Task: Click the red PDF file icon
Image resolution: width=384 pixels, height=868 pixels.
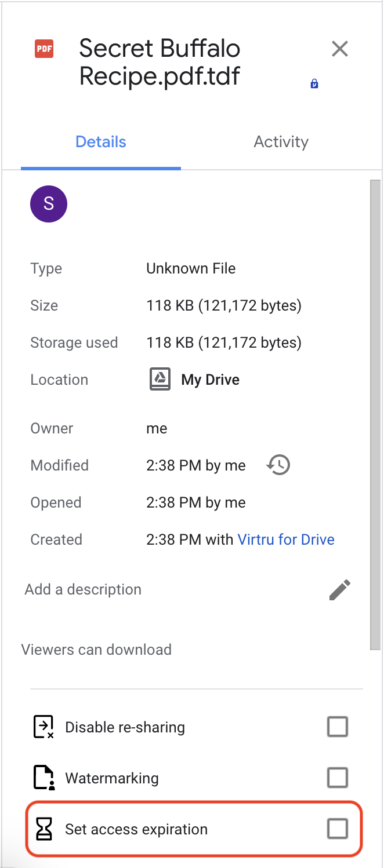Action: tap(44, 49)
